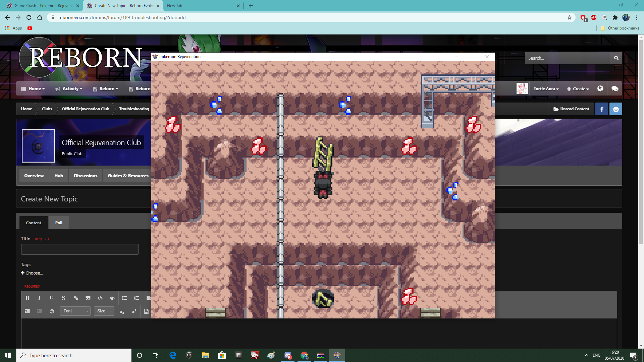Insert a spoiler using the eye icon

click(112, 298)
